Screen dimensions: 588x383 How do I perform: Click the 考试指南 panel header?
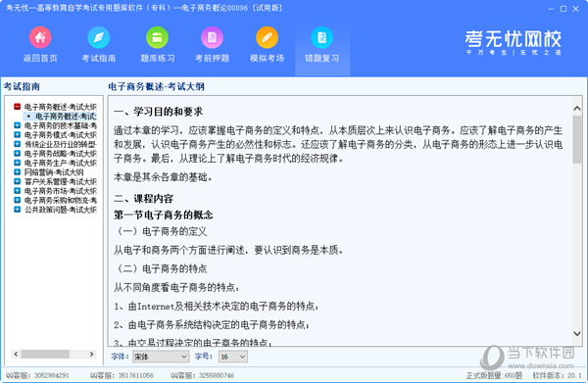[22, 87]
